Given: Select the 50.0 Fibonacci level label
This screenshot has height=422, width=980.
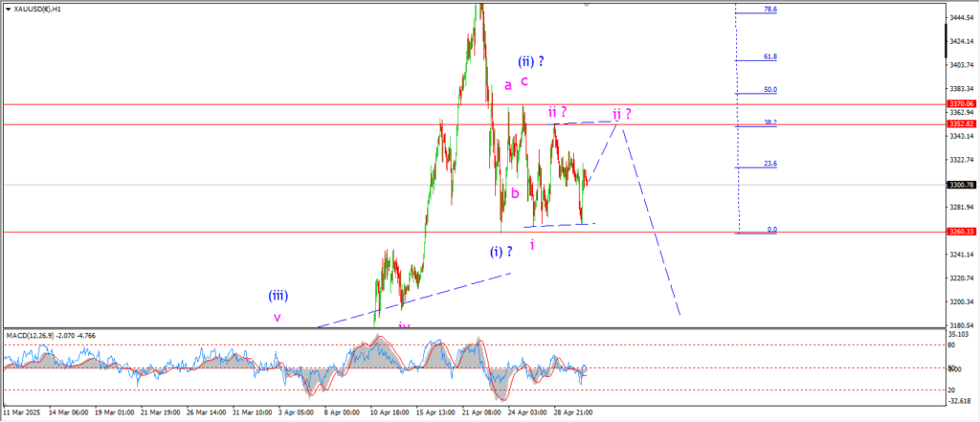Looking at the screenshot, I should pos(770,90).
